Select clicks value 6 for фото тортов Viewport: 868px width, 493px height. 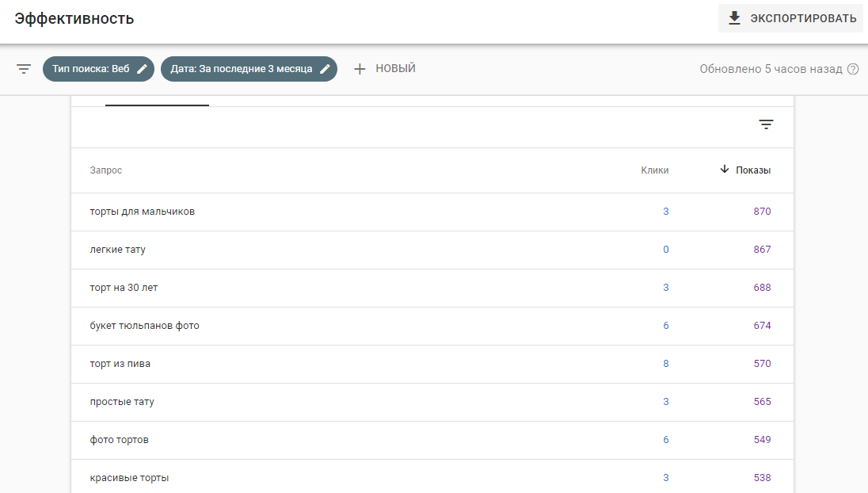[x=666, y=440]
